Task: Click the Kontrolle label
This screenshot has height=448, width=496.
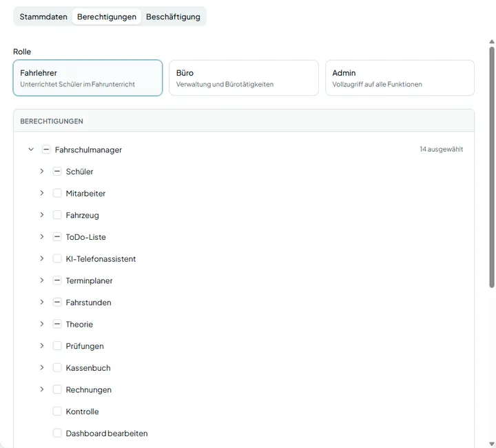Action: pos(82,411)
